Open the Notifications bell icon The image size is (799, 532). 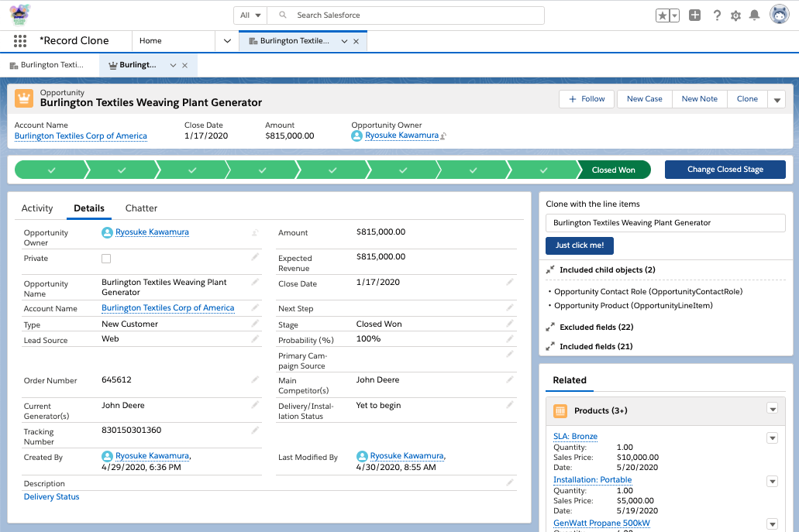tap(754, 15)
